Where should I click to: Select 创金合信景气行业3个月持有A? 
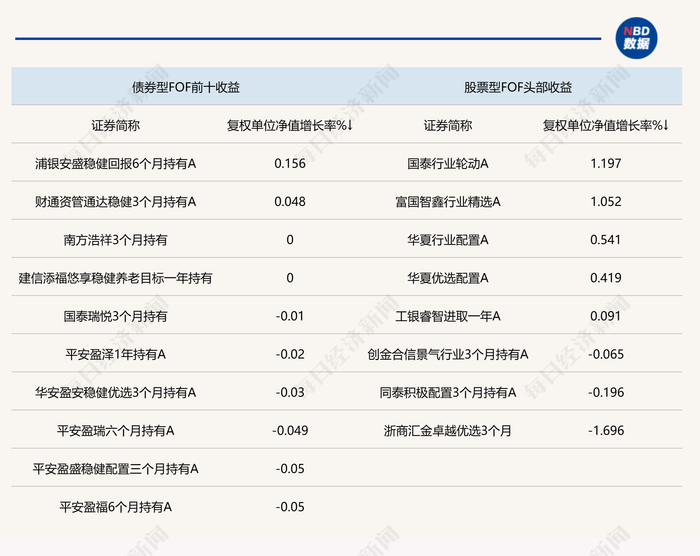coord(448,354)
